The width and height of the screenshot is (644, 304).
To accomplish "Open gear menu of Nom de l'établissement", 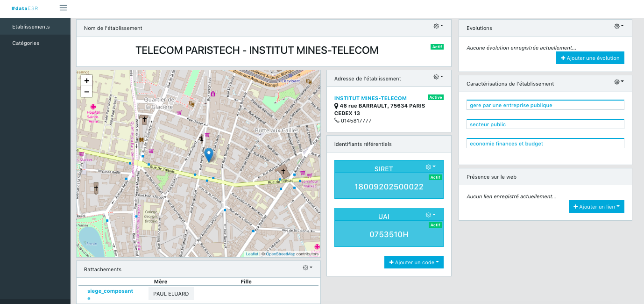I will (438, 26).
